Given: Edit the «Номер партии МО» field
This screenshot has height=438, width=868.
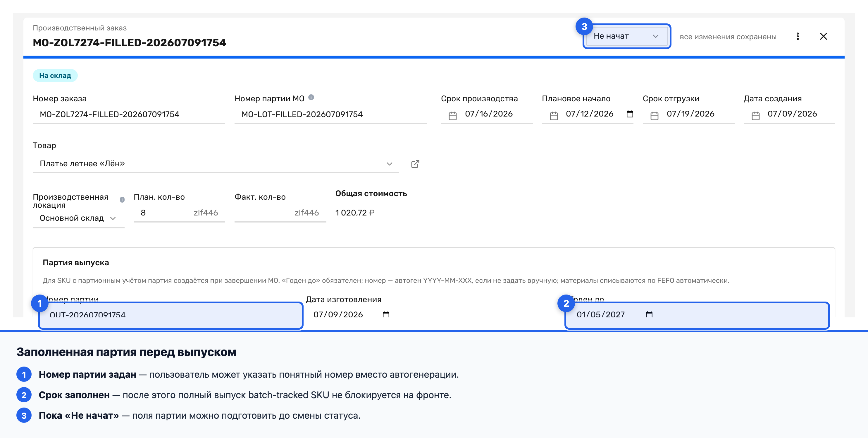Looking at the screenshot, I should (x=330, y=114).
